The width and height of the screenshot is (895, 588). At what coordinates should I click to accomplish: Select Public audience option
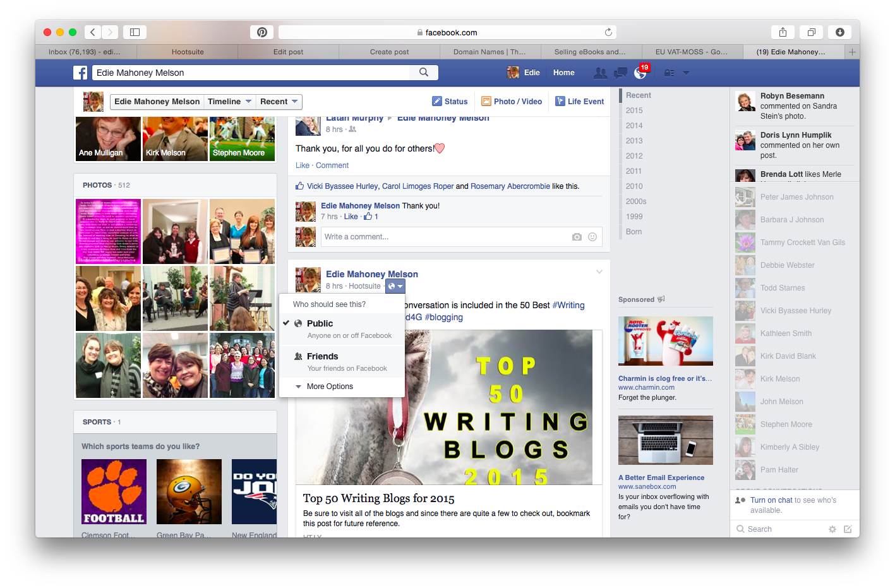click(x=342, y=328)
